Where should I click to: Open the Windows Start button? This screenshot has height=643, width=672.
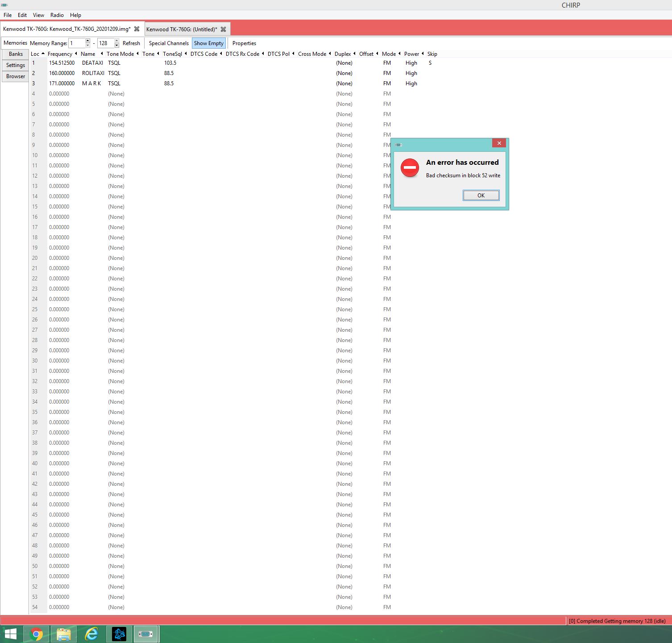tap(10, 634)
